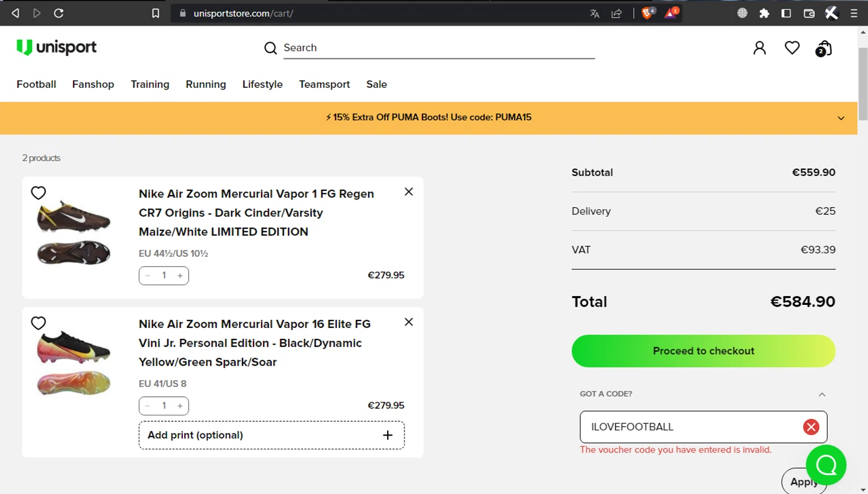Open the shopping bag cart icon
The width and height of the screenshot is (868, 494).
[x=823, y=49]
